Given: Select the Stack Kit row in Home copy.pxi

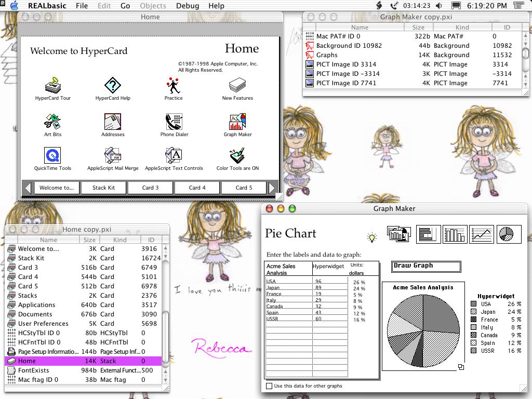Looking at the screenshot, I should 84,258.
